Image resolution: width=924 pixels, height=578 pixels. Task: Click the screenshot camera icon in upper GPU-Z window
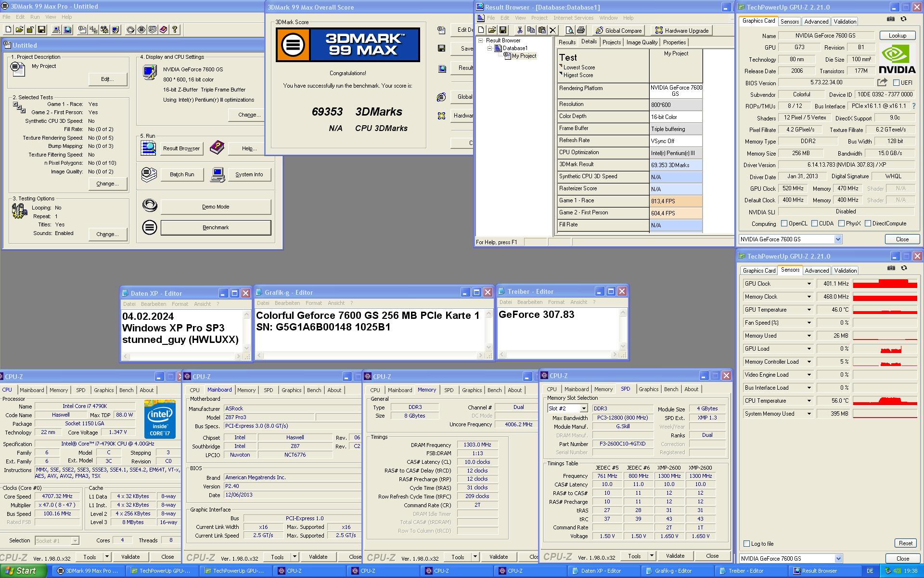(891, 19)
